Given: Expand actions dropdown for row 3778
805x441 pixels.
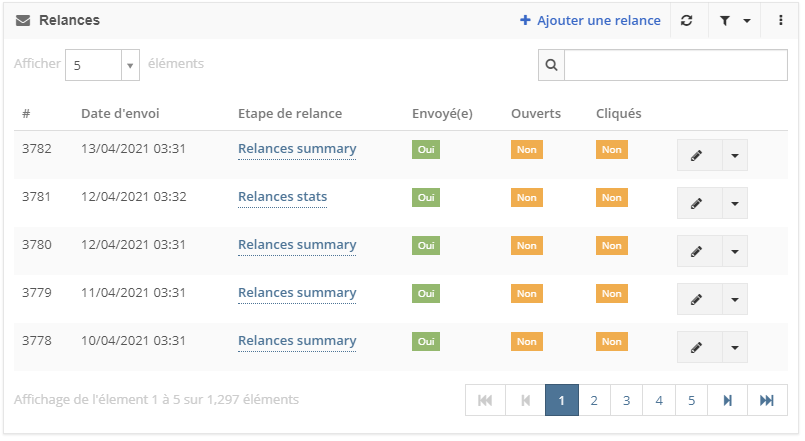Looking at the screenshot, I should [735, 347].
